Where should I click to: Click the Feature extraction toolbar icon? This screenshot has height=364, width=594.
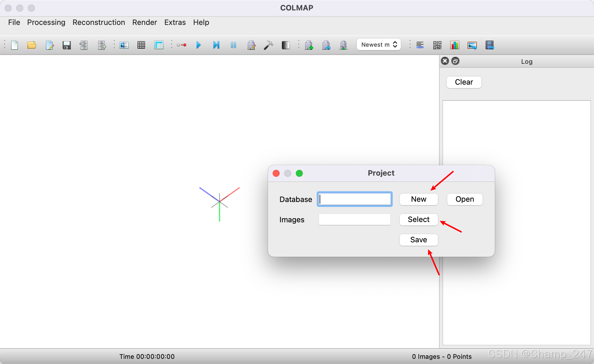[124, 45]
